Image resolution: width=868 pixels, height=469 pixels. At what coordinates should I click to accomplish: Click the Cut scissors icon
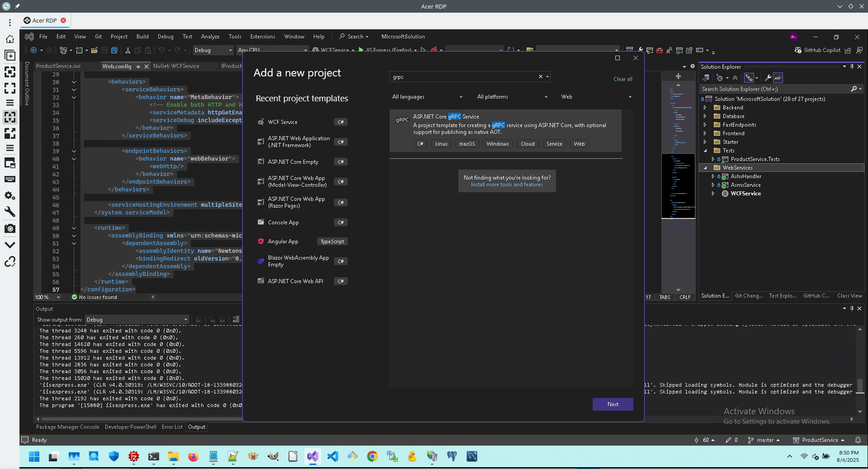coord(128,50)
